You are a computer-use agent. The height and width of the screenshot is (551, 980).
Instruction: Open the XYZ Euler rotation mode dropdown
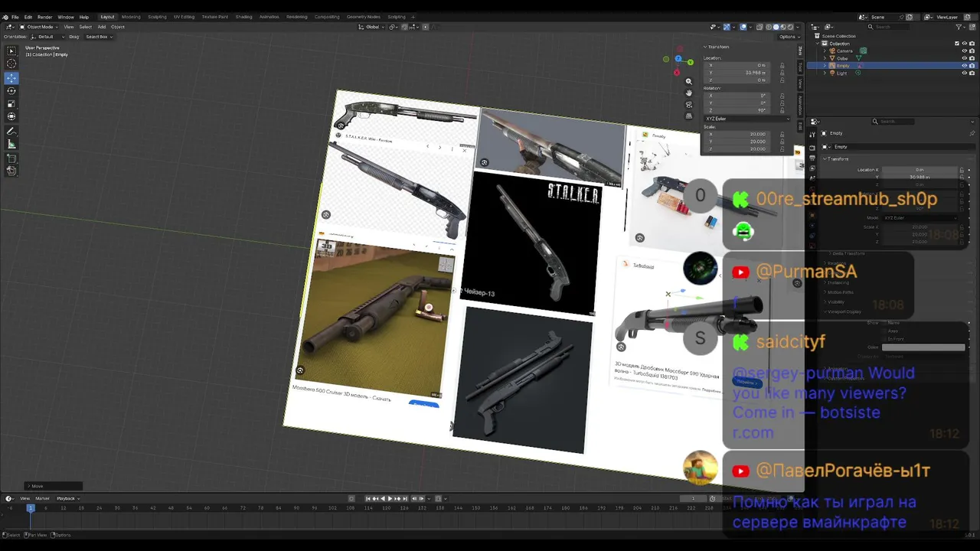coord(747,119)
